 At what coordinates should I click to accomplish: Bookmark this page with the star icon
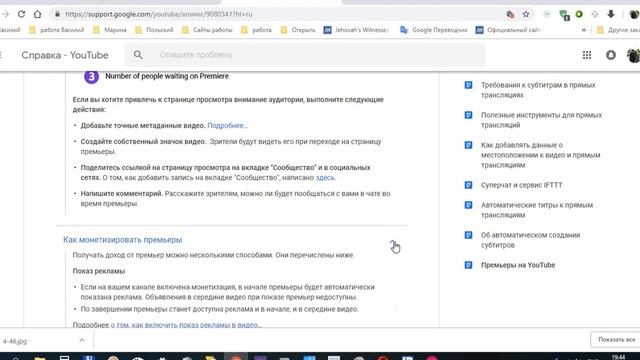(x=526, y=14)
